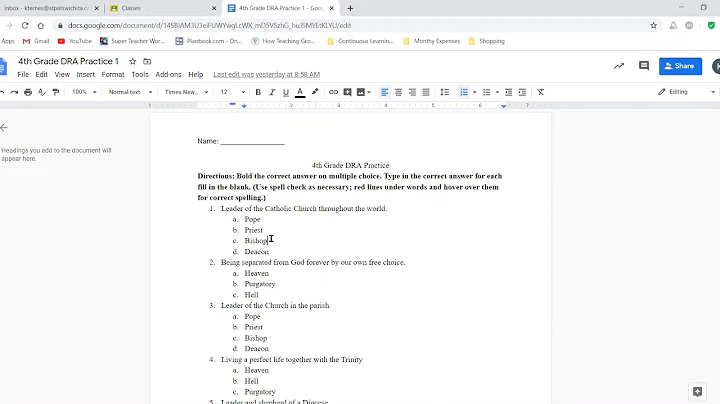
Task: Open the font size 12 dropdown
Action: (x=232, y=92)
